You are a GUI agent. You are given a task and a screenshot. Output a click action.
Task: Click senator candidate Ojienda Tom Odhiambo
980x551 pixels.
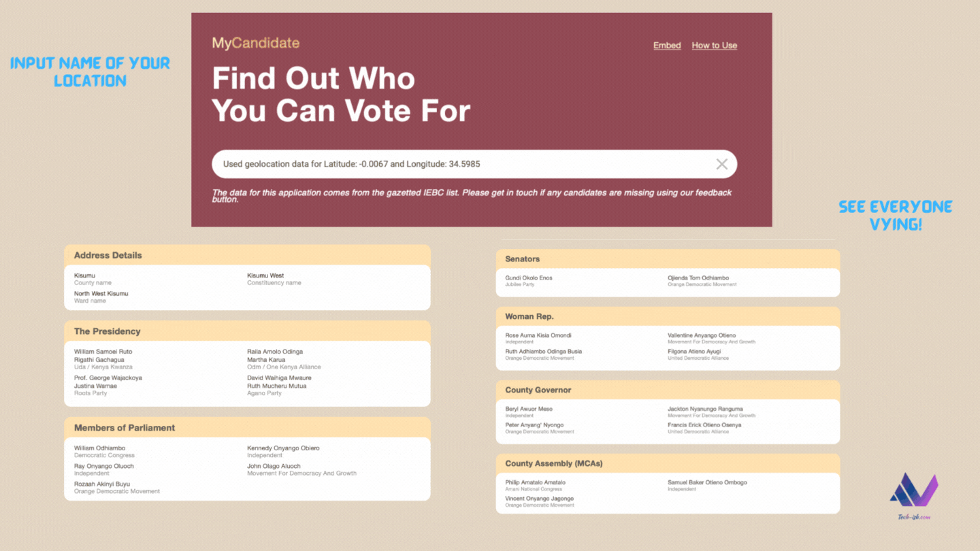tap(698, 278)
